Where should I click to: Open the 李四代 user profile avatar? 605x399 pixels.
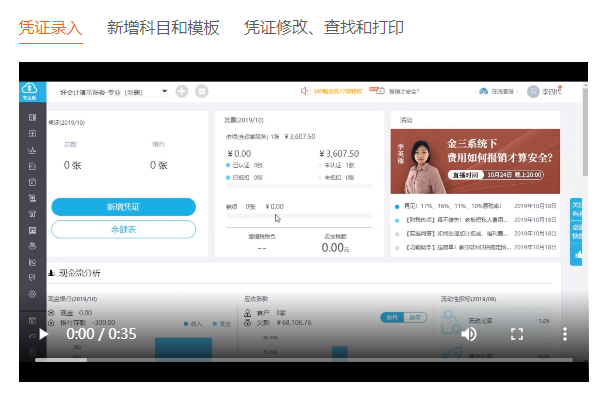click(533, 91)
